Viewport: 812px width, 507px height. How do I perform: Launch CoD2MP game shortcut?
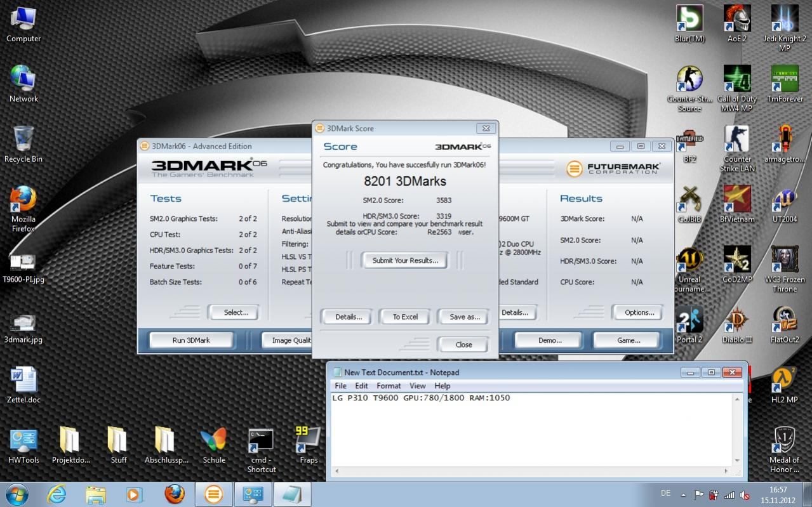(737, 265)
